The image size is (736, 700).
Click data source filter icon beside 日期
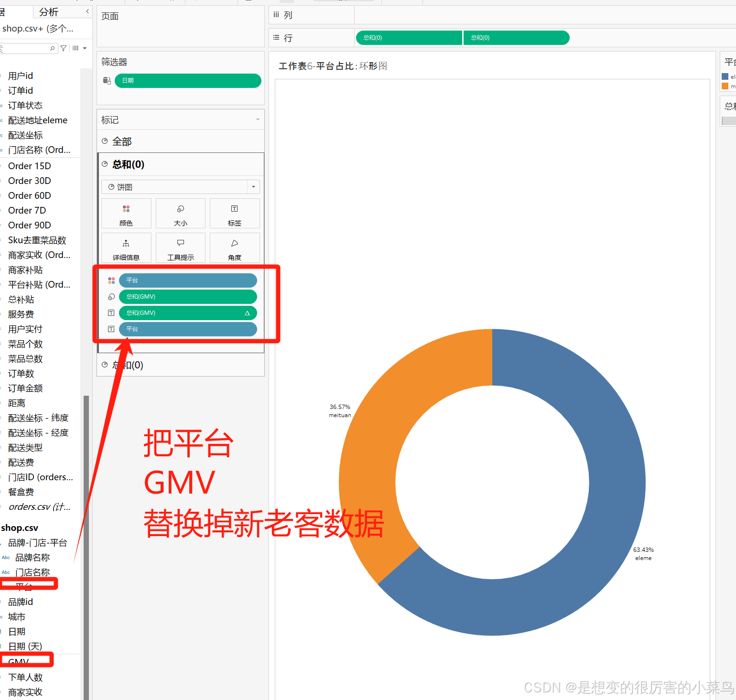pos(107,81)
